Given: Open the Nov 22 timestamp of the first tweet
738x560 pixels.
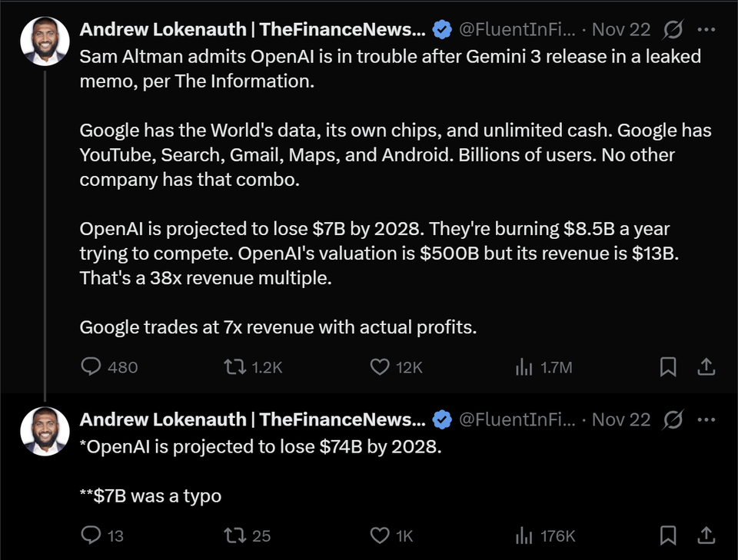Looking at the screenshot, I should pyautogui.click(x=620, y=28).
